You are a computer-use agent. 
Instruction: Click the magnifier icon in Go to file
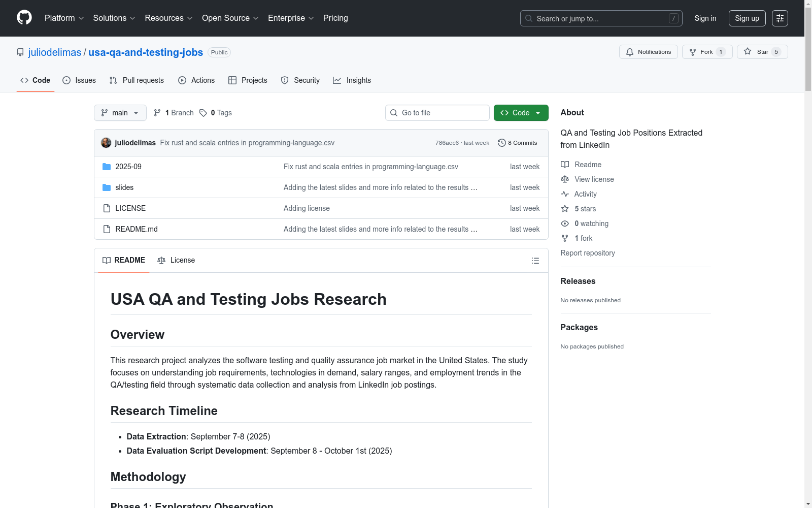pyautogui.click(x=394, y=113)
